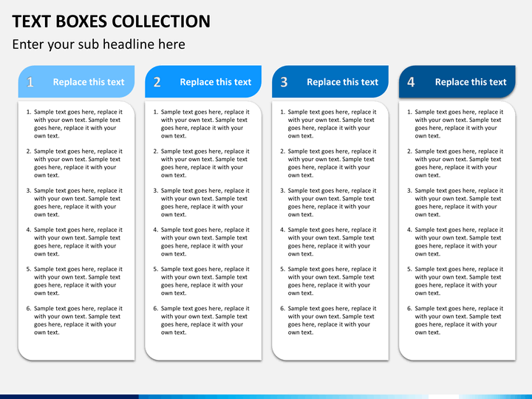Select the header numbered 3 tab
532x399 pixels.
point(330,82)
